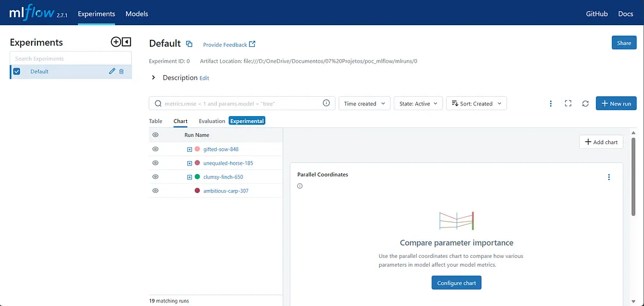Check the Default experiment checkbox
644x306 pixels.
(x=17, y=71)
